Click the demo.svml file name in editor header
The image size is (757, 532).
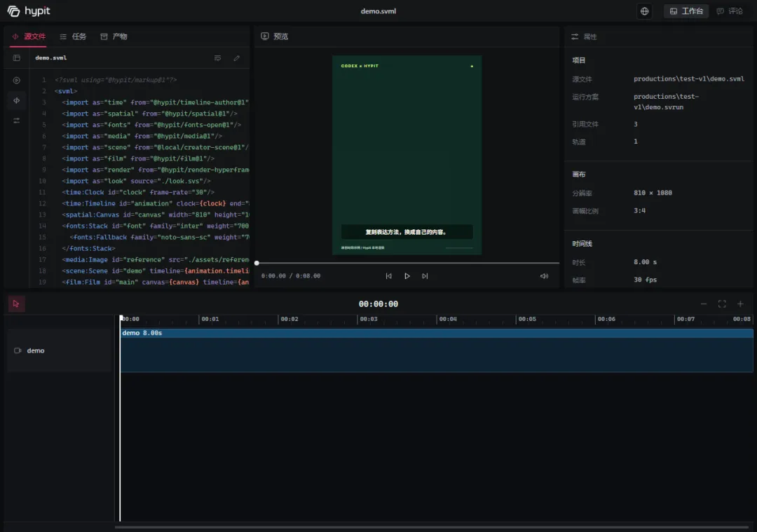pyautogui.click(x=50, y=58)
